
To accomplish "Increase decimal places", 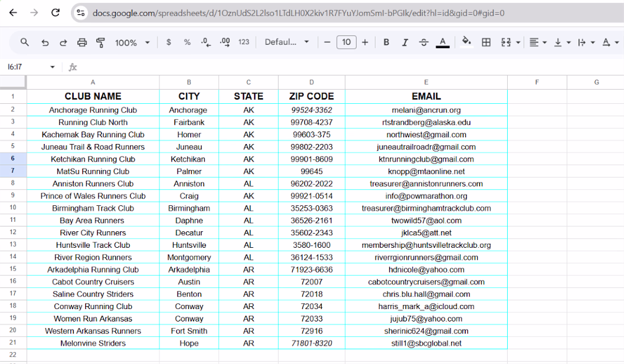I will (x=225, y=42).
